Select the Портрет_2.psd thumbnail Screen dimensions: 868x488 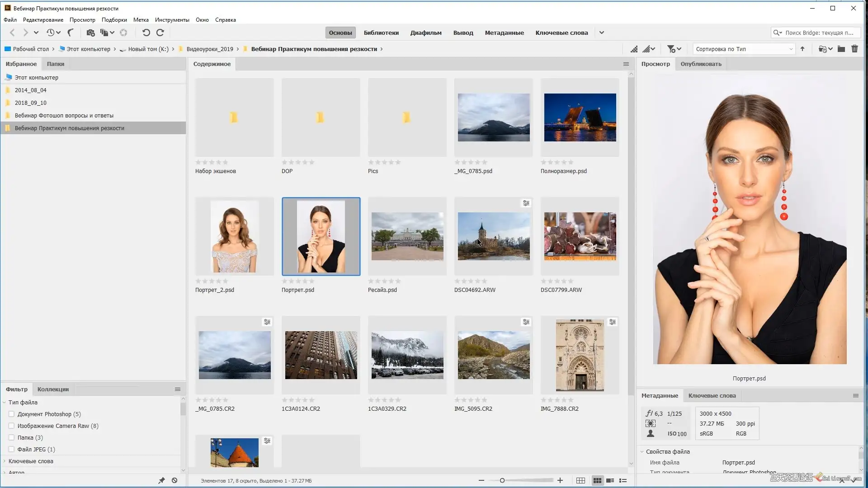[234, 236]
